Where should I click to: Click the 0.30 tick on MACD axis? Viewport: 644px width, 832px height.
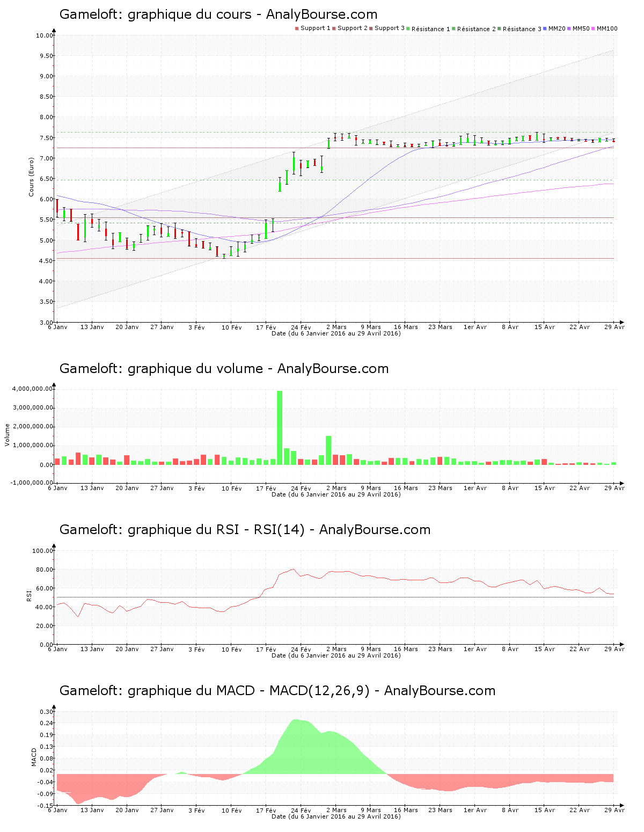[46, 712]
